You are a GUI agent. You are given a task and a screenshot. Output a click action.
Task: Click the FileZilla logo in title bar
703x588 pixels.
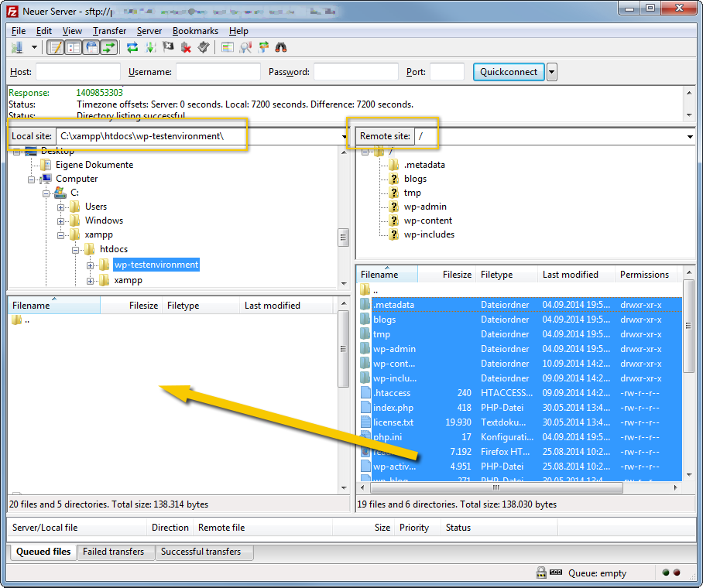12,11
